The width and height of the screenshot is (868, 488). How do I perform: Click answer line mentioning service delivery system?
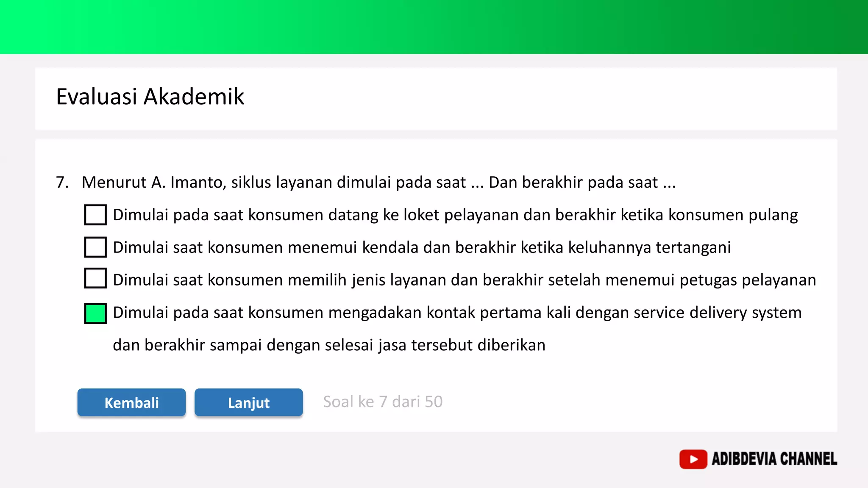(457, 313)
